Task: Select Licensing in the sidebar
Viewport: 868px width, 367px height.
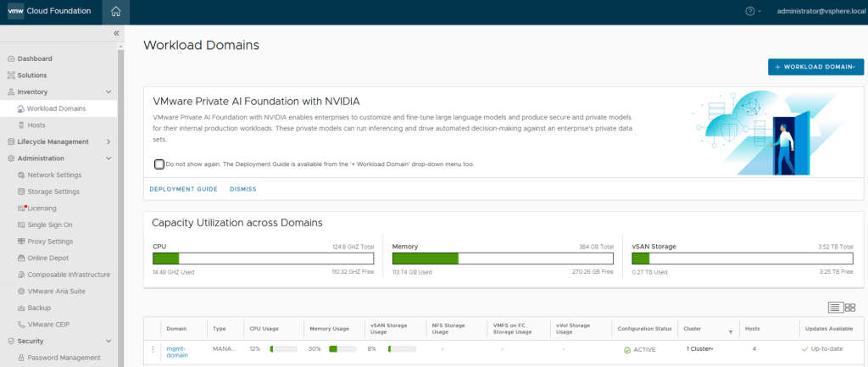Action: (42, 208)
